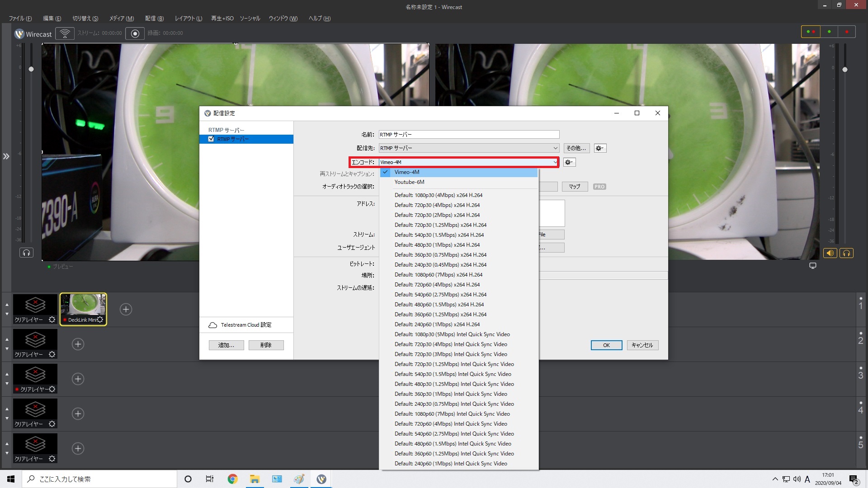Image resolution: width=868 pixels, height=488 pixels.
Task: Open settings gear on DeckLink Mini shot
Action: [100, 319]
